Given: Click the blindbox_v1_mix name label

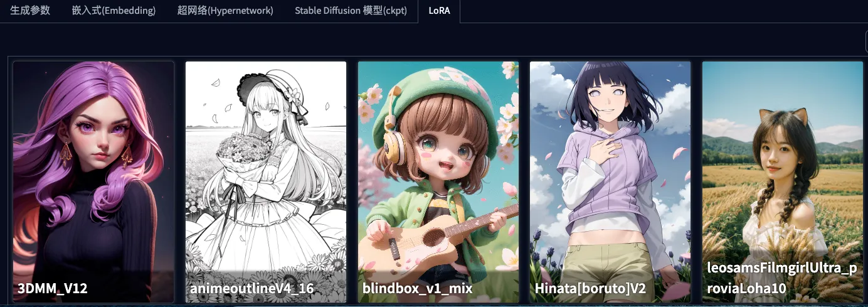Looking at the screenshot, I should (x=418, y=289).
